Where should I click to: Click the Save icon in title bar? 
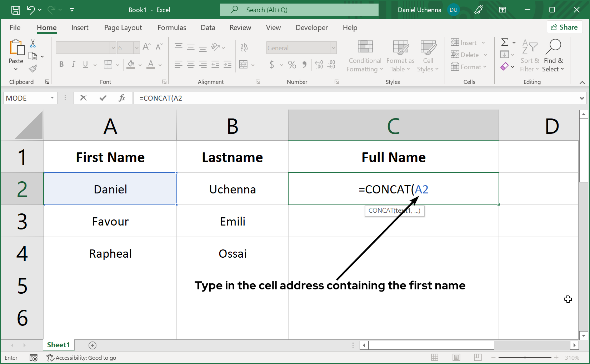16,10
